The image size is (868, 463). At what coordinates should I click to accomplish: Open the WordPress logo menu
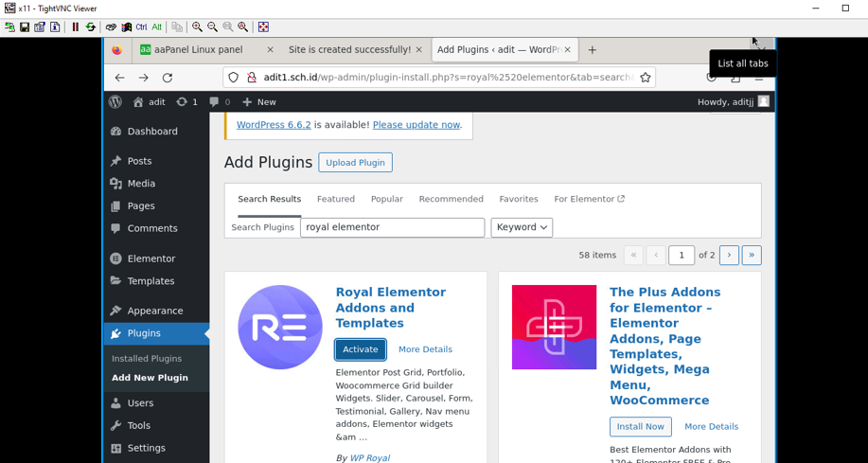click(x=115, y=102)
